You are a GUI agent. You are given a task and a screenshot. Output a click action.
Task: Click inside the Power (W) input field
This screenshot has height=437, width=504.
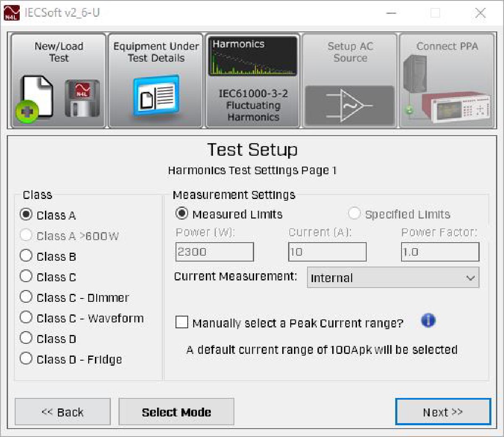pos(214,251)
